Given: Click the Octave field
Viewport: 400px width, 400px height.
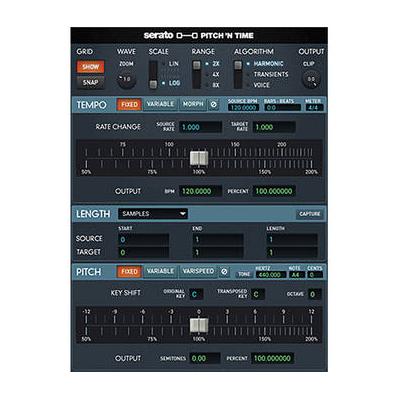Looking at the screenshot, I should [314, 294].
